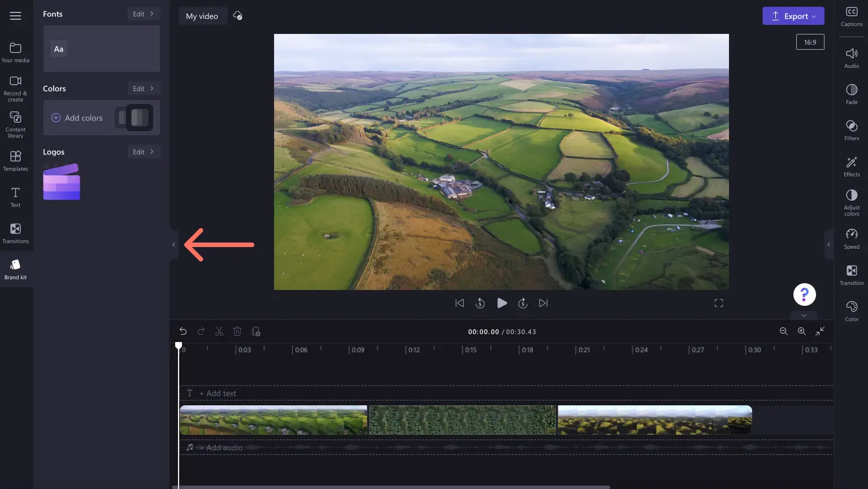This screenshot has height=489, width=868.
Task: Select the second forest video clip
Action: [463, 420]
